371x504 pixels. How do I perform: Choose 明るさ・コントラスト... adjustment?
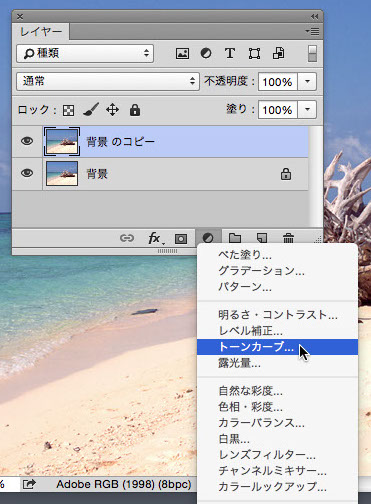pos(278,315)
